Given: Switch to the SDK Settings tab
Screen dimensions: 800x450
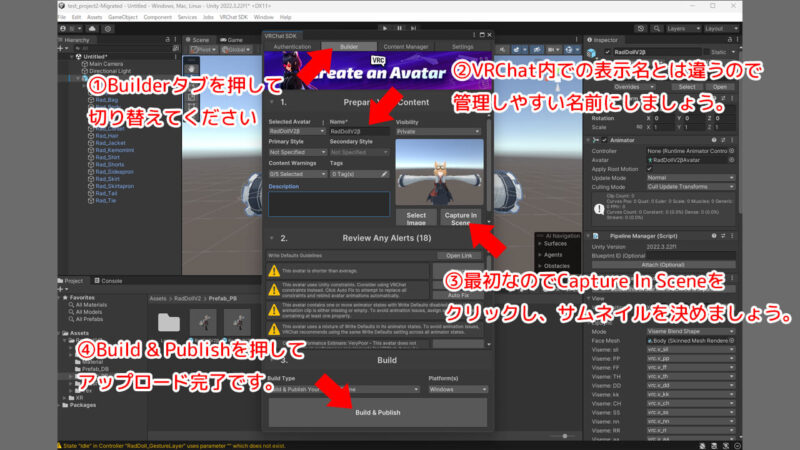Looking at the screenshot, I should click(463, 46).
